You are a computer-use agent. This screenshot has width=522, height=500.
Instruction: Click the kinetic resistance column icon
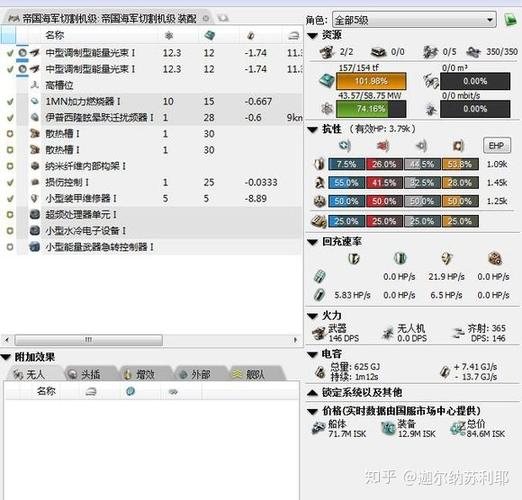[x=421, y=146]
